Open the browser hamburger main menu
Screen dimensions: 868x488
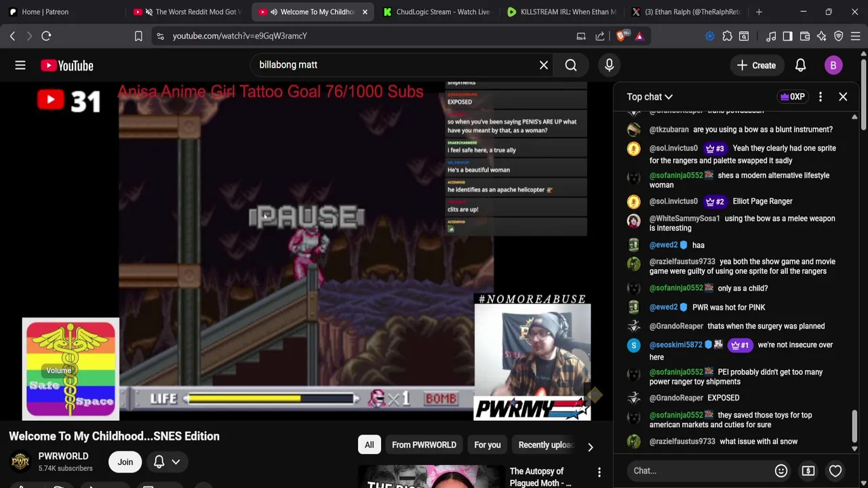coord(856,36)
